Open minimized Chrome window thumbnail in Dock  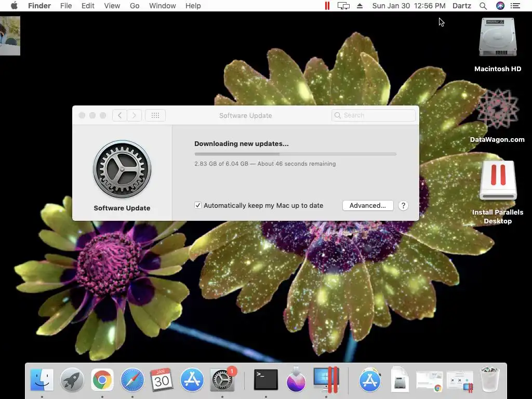point(429,381)
